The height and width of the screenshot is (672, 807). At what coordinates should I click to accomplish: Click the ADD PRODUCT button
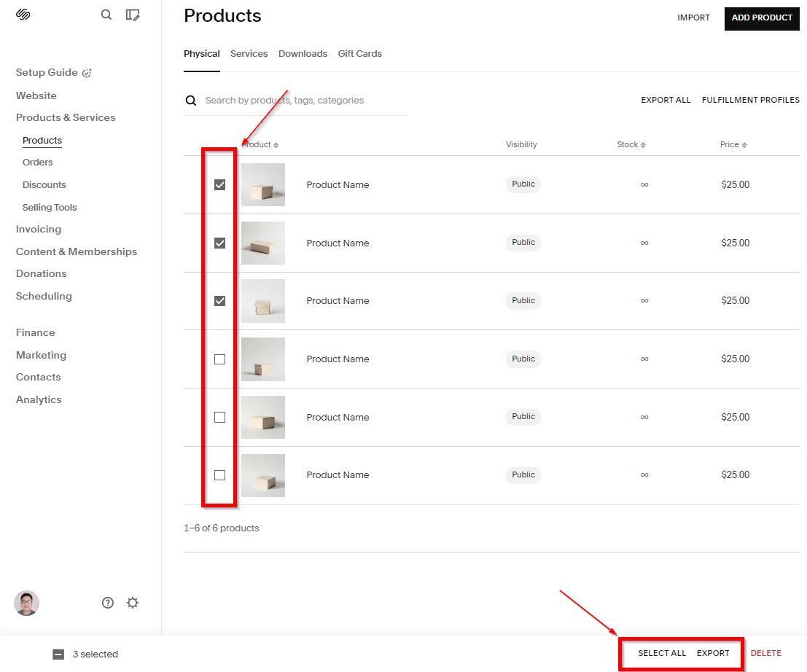click(x=762, y=18)
